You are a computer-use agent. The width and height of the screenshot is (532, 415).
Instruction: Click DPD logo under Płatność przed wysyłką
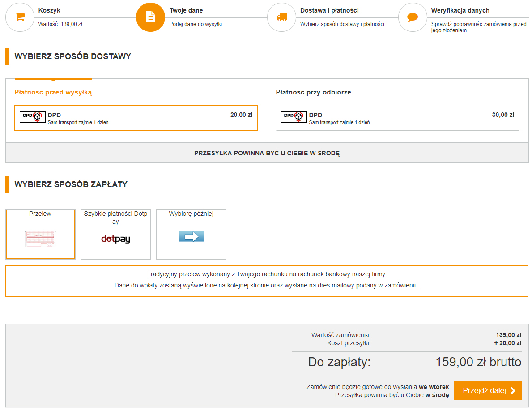[x=33, y=117]
